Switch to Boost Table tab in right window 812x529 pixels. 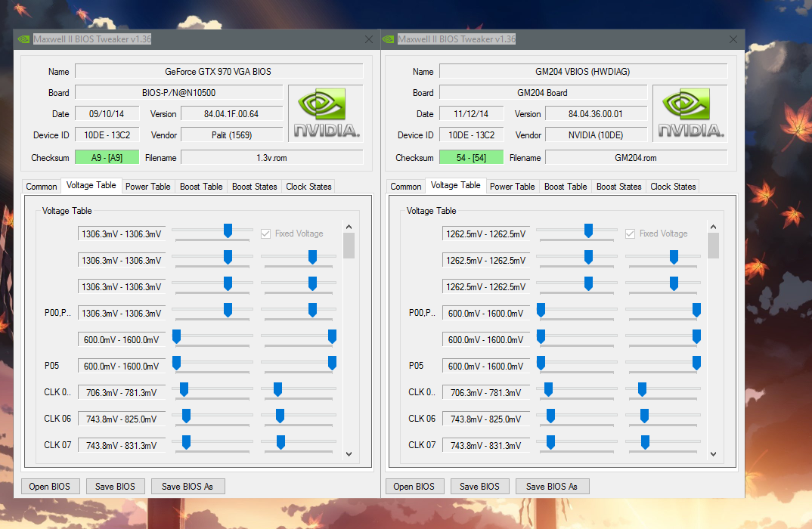pyautogui.click(x=566, y=187)
